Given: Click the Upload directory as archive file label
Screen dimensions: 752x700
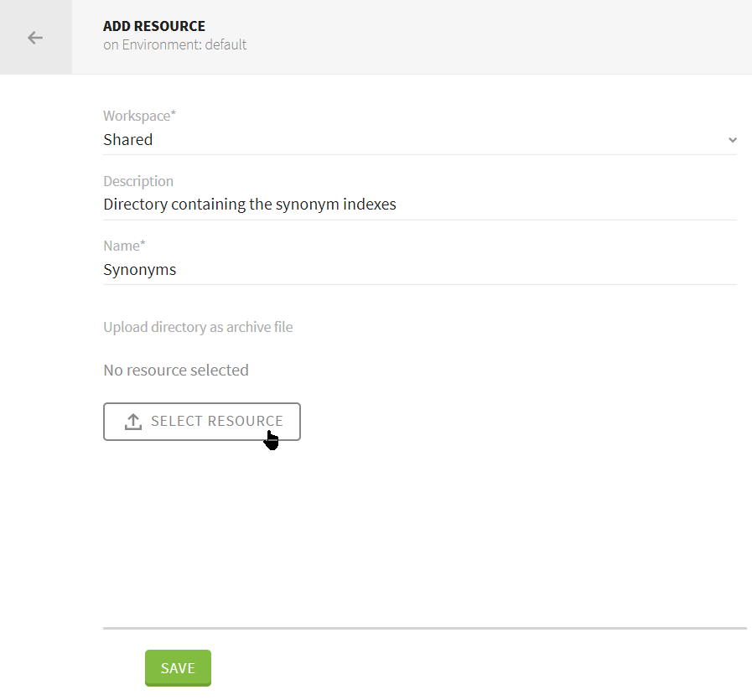Looking at the screenshot, I should [x=198, y=327].
